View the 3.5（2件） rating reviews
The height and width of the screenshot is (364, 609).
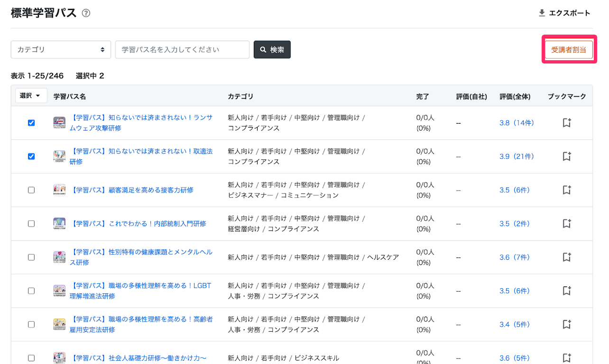(515, 224)
